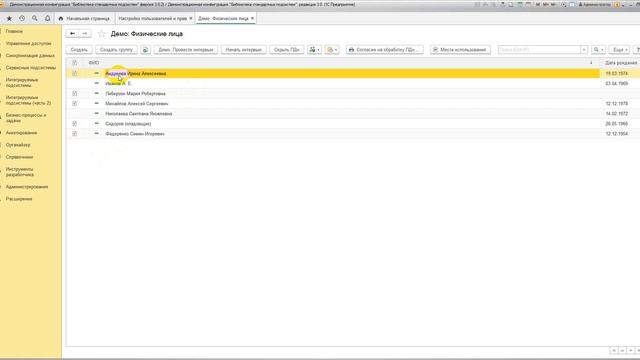640x360 pixels.
Task: Open Органайзер section in sidebar
Action: coord(18,145)
